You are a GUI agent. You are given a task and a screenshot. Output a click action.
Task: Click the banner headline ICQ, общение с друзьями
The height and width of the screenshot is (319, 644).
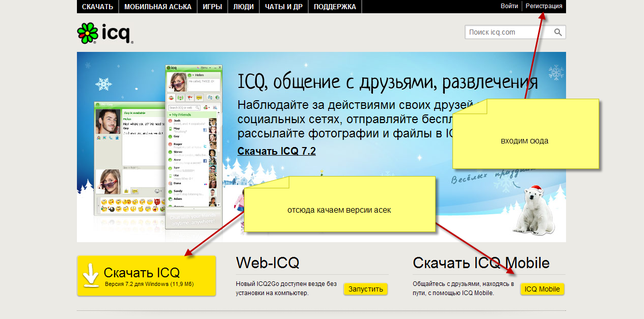387,82
